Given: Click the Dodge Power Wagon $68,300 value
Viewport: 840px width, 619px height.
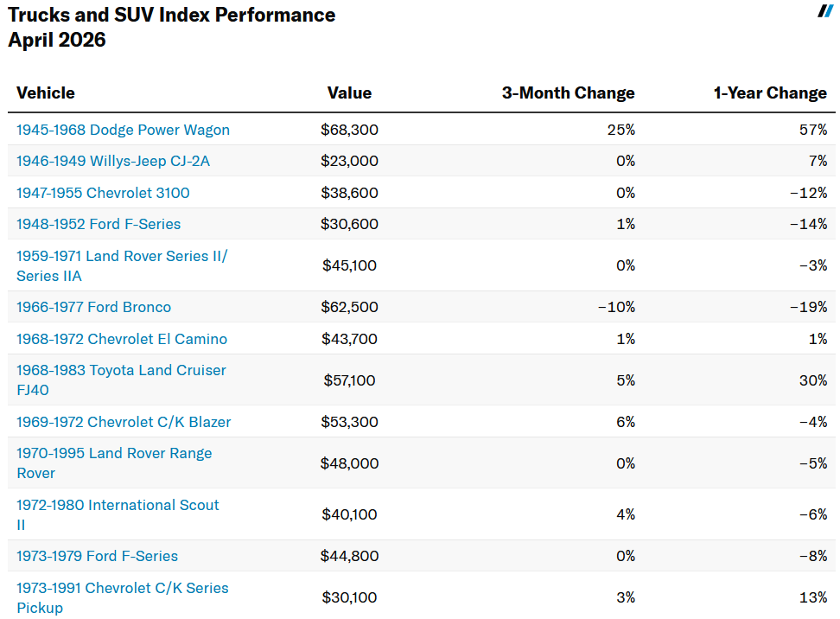Looking at the screenshot, I should 349,130.
